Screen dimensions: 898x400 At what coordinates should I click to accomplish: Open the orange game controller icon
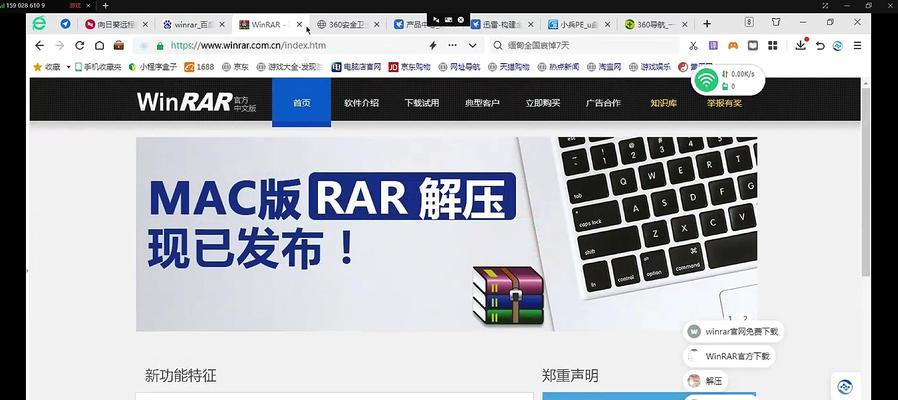click(x=733, y=45)
